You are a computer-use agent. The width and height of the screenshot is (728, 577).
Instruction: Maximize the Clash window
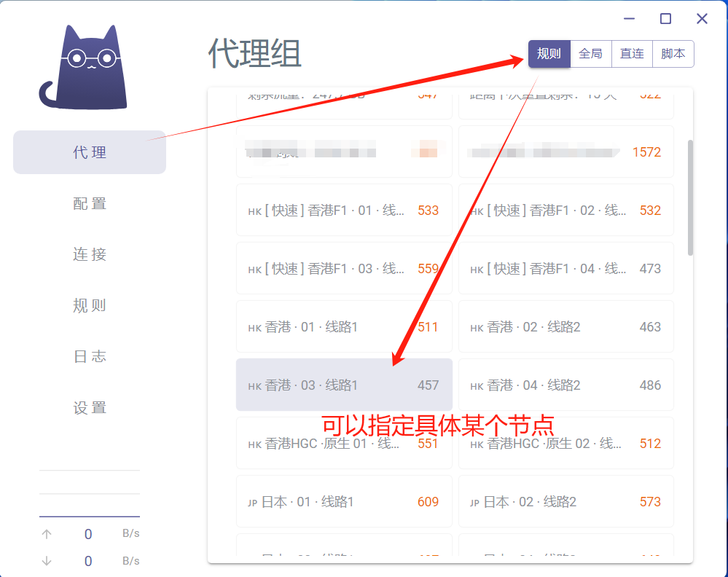pos(665,18)
